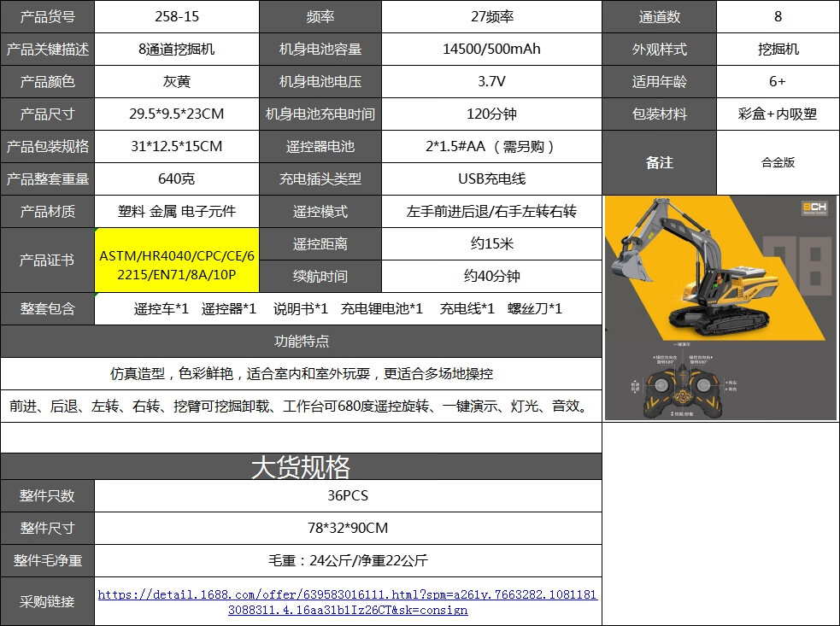
Task: Click the 大货规格 section header
Action: click(x=301, y=466)
